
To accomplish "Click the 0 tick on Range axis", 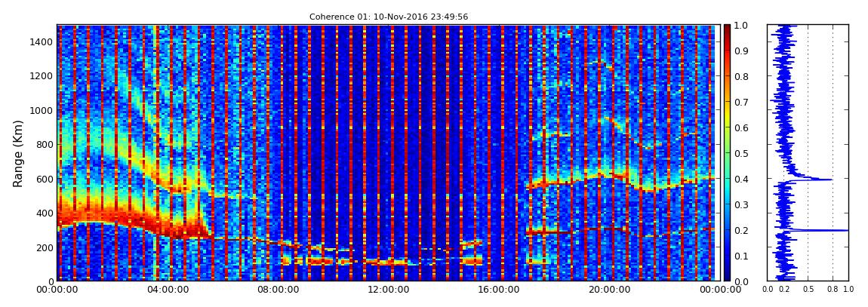I will (x=49, y=281).
